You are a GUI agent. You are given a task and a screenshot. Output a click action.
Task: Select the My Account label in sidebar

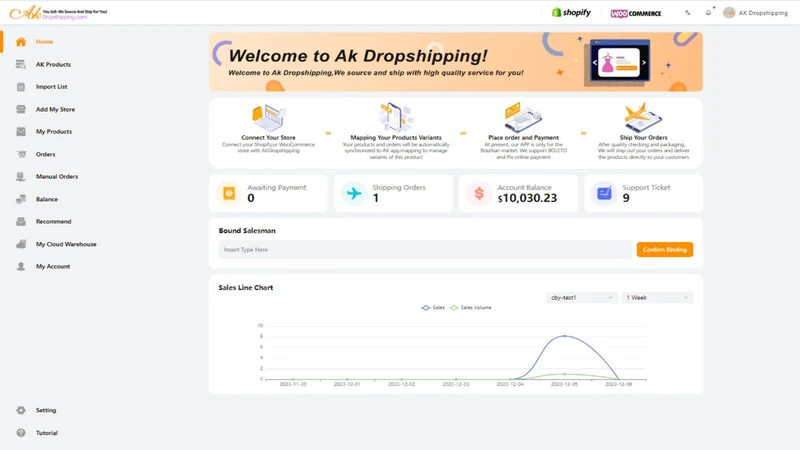[53, 266]
